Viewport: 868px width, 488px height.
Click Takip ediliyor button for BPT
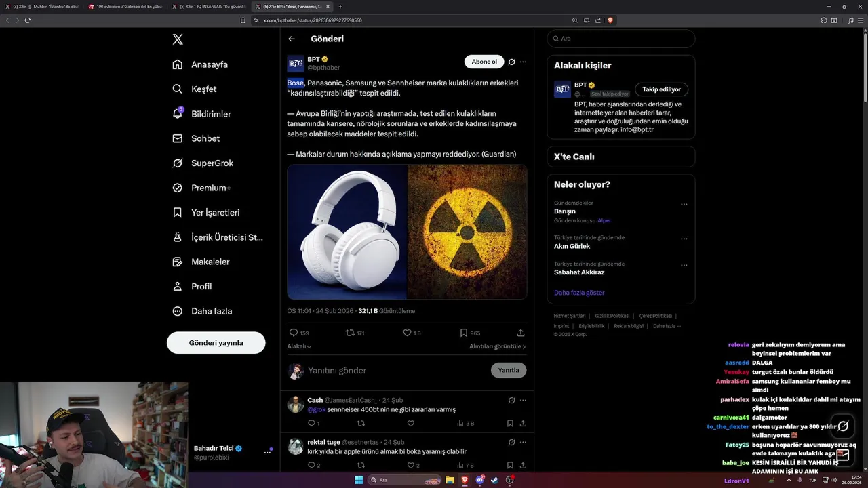661,89
